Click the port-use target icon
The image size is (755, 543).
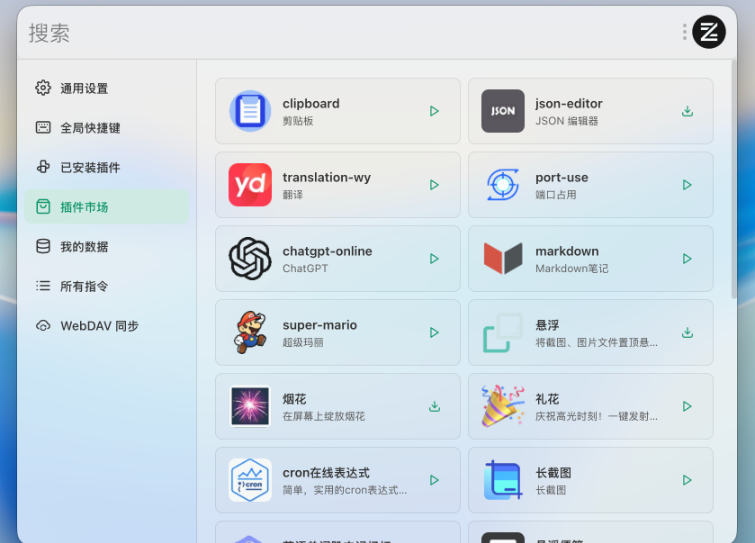tap(503, 185)
